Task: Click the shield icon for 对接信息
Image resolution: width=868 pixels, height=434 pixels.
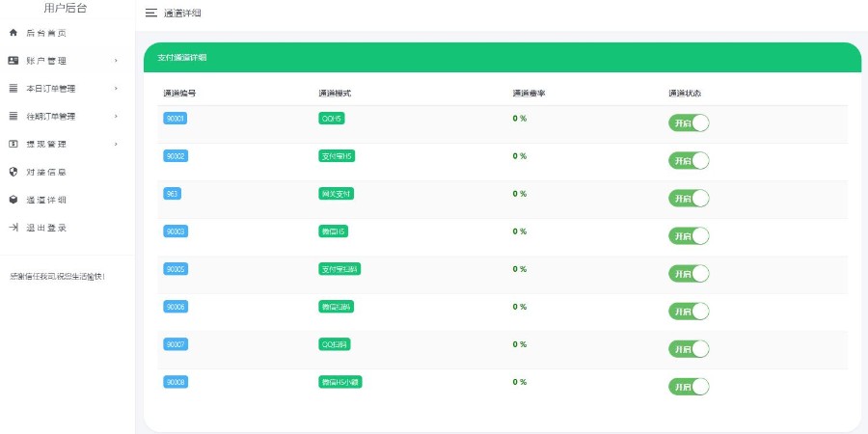Action: click(14, 173)
